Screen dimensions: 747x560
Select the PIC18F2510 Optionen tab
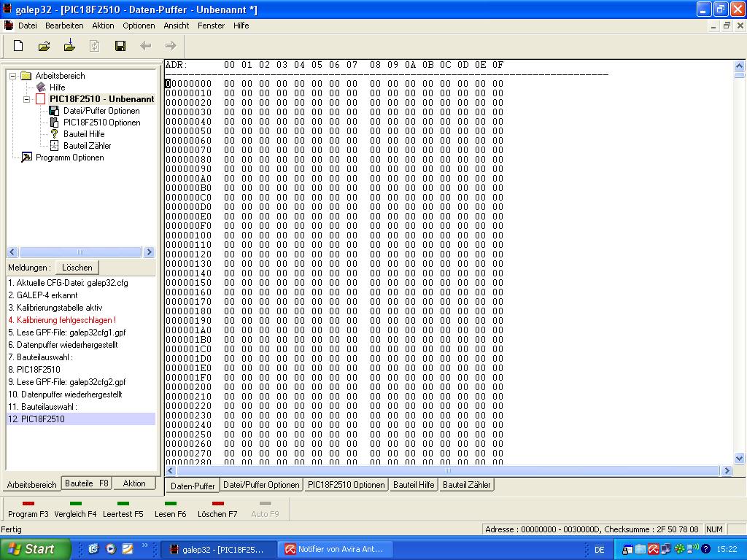347,485
